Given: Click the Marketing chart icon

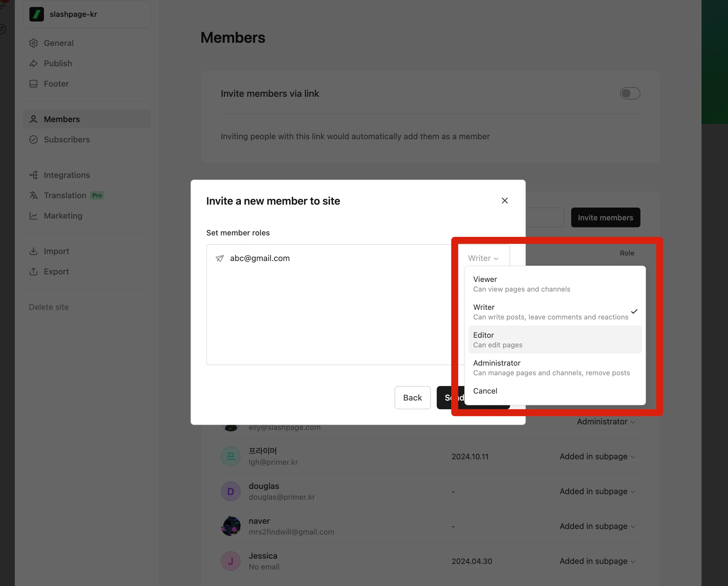Looking at the screenshot, I should click(33, 216).
